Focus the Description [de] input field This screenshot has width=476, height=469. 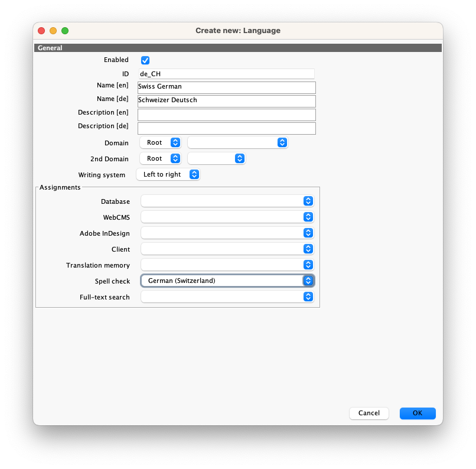tap(226, 128)
